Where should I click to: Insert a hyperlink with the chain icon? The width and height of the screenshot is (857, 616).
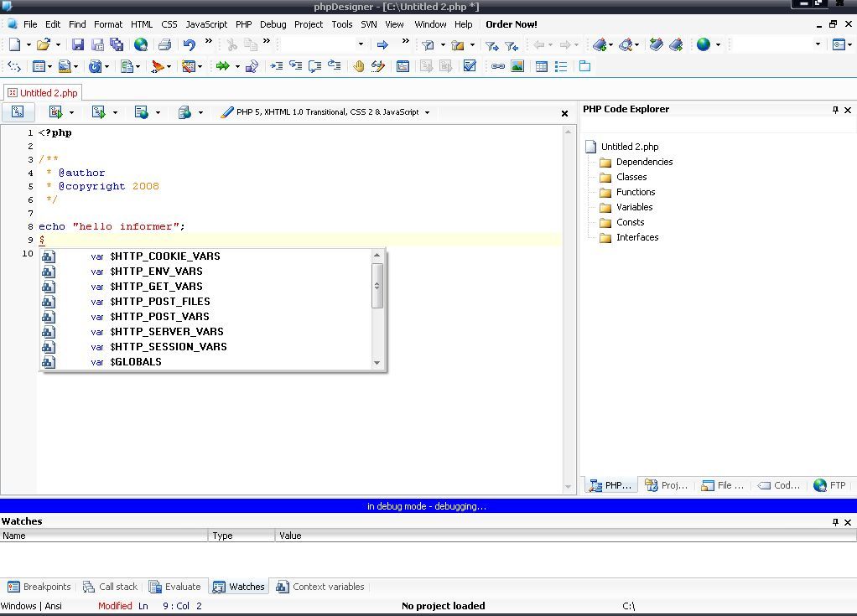click(x=497, y=66)
